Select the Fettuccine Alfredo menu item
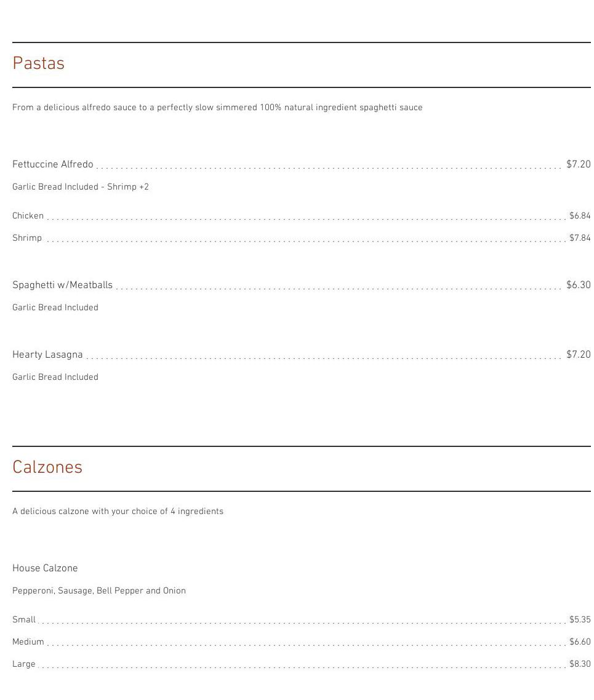Image resolution: width=594 pixels, height=700 pixels. click(x=53, y=164)
